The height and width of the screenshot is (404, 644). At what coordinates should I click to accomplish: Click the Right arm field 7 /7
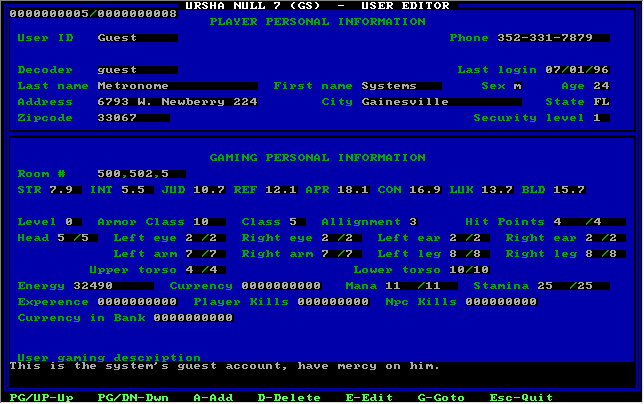tap(341, 254)
